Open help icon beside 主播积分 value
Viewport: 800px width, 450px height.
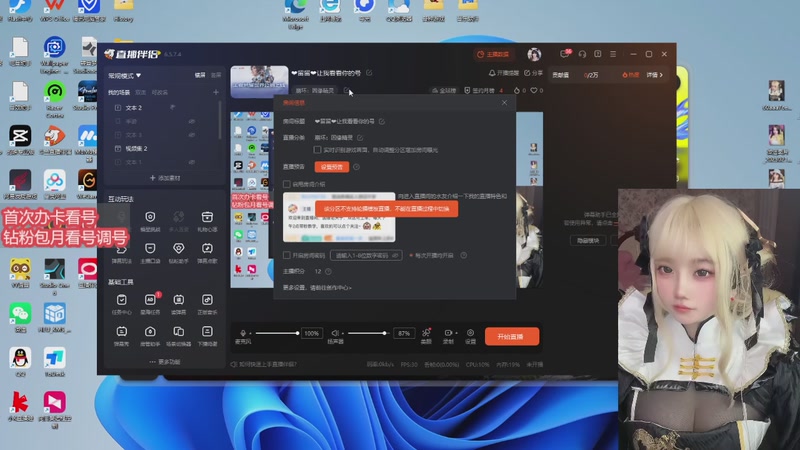(328, 271)
